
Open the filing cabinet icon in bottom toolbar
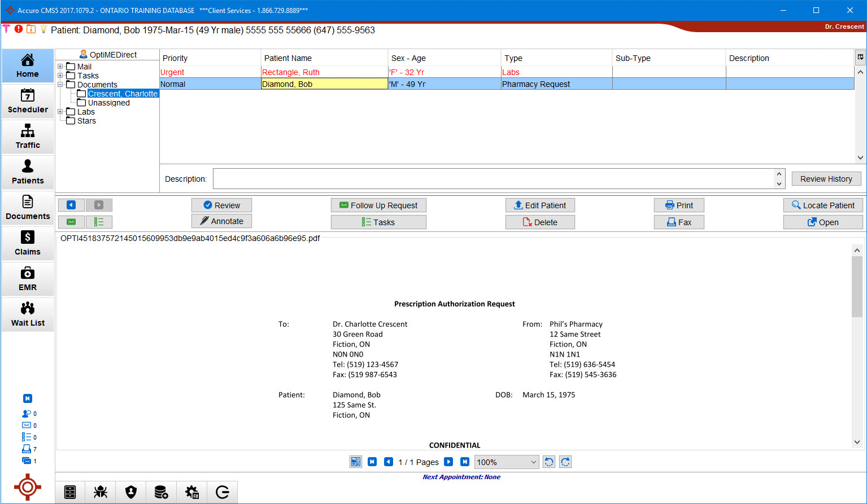(x=70, y=492)
